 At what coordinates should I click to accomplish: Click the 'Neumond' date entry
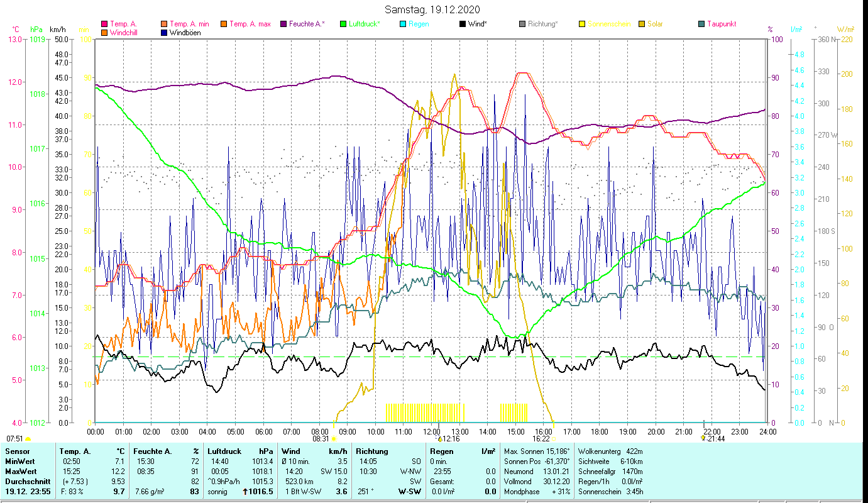pos(537,472)
